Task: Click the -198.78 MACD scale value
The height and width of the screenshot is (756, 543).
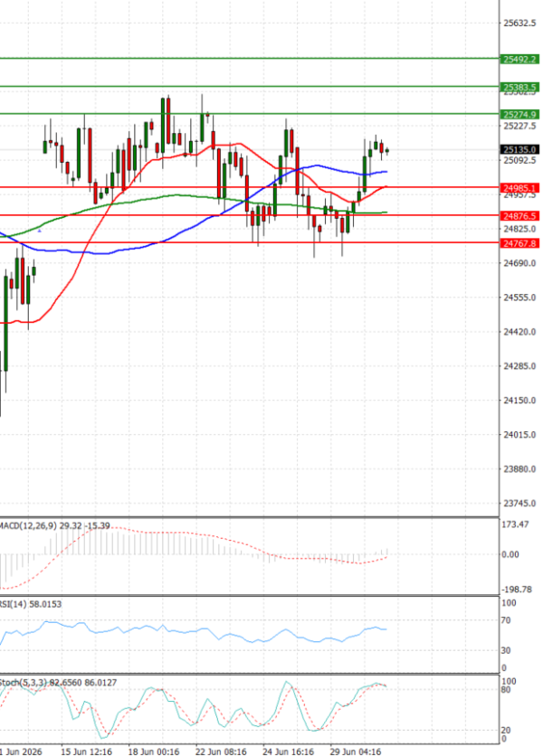Action: tap(517, 590)
